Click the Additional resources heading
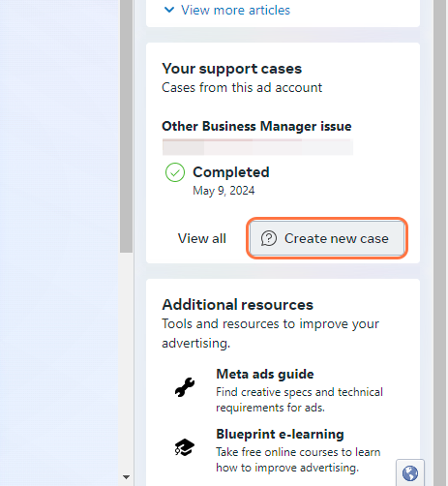The height and width of the screenshot is (486, 448). [237, 305]
